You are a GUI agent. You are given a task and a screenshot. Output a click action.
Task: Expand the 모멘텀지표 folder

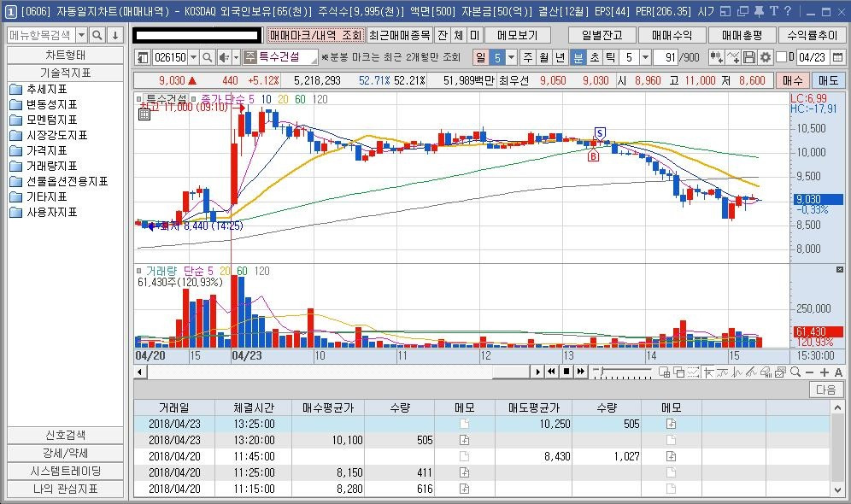(x=44, y=120)
